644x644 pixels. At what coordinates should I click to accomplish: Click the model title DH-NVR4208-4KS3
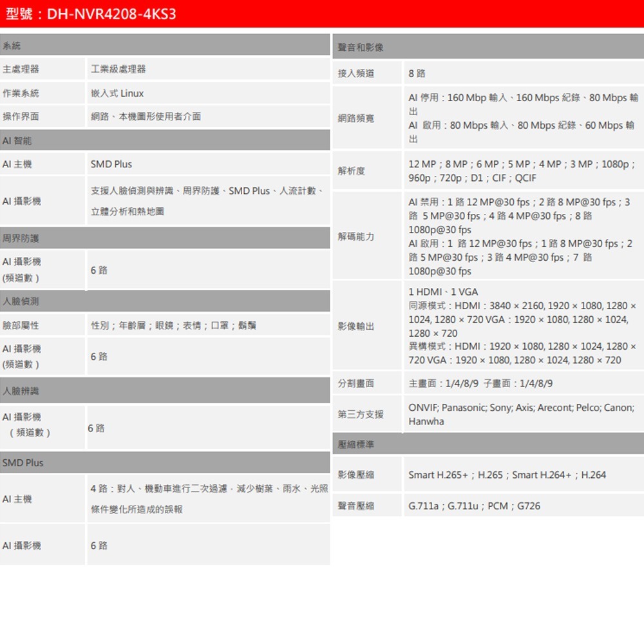(111, 14)
